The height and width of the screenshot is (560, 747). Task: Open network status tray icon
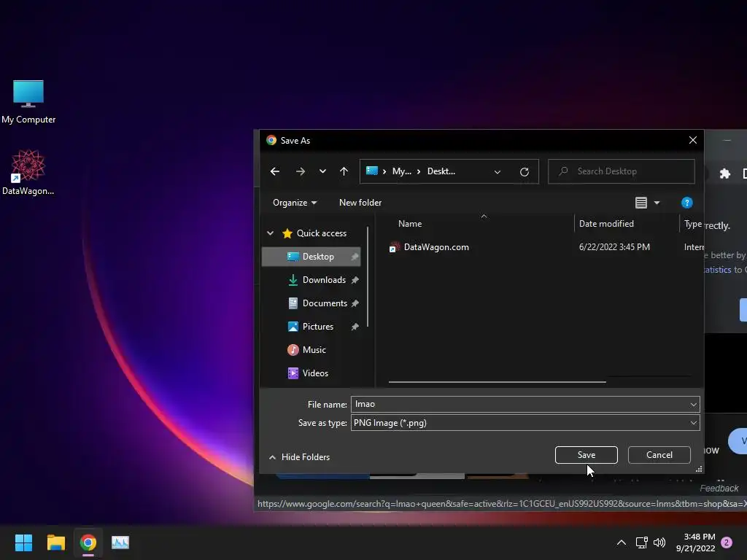coord(642,542)
